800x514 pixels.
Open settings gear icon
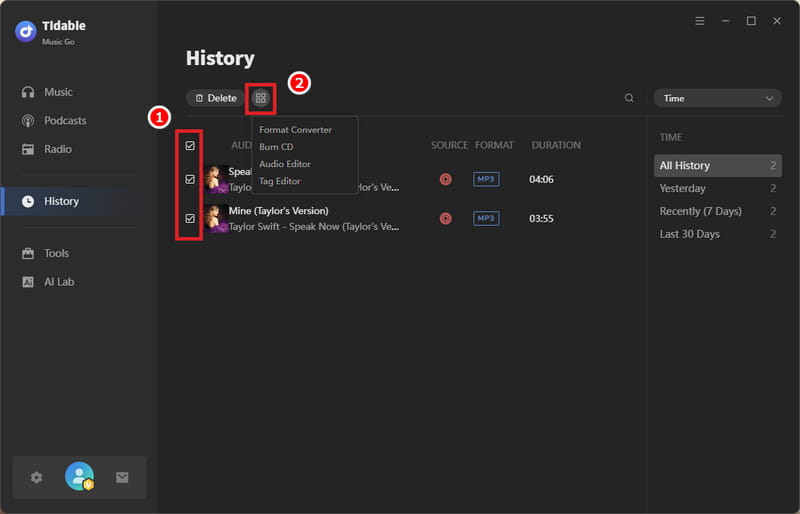click(36, 477)
